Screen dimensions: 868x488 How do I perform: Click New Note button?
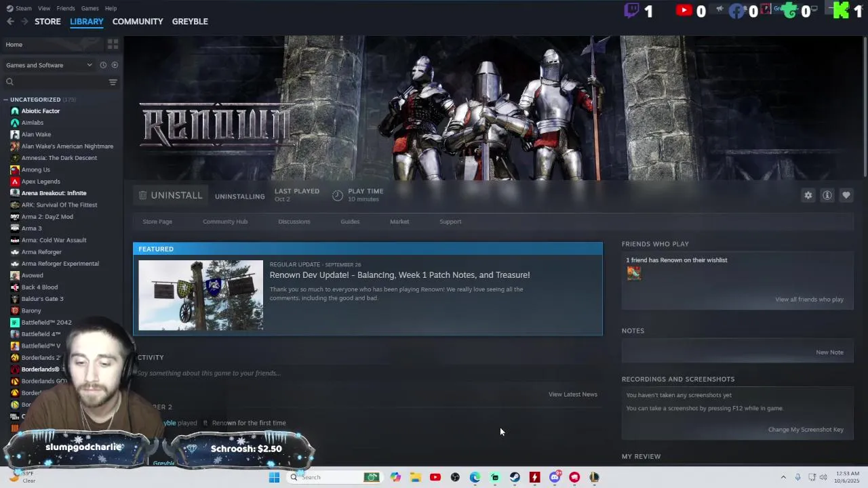[829, 352]
